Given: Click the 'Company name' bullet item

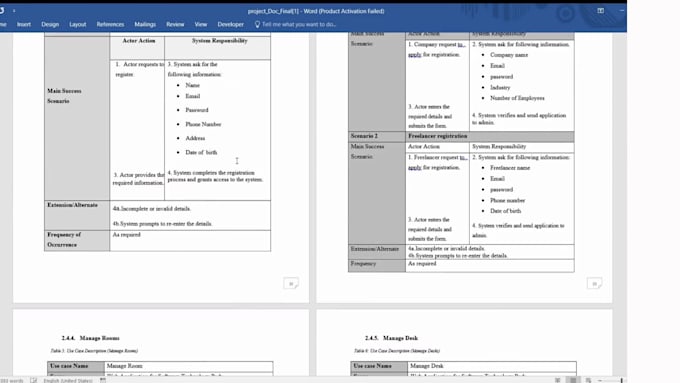Looking at the screenshot, I should click(509, 55).
